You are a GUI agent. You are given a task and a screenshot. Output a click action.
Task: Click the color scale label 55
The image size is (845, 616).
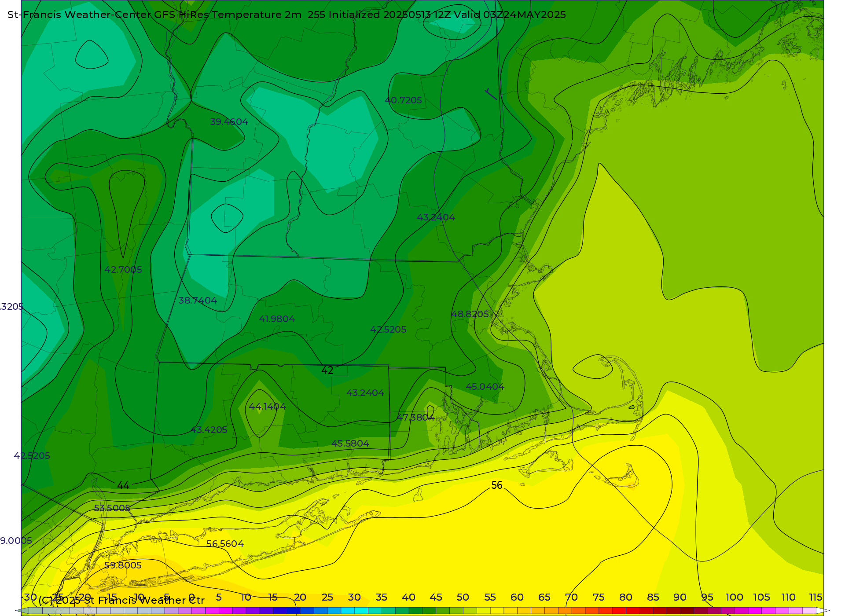pyautogui.click(x=490, y=598)
